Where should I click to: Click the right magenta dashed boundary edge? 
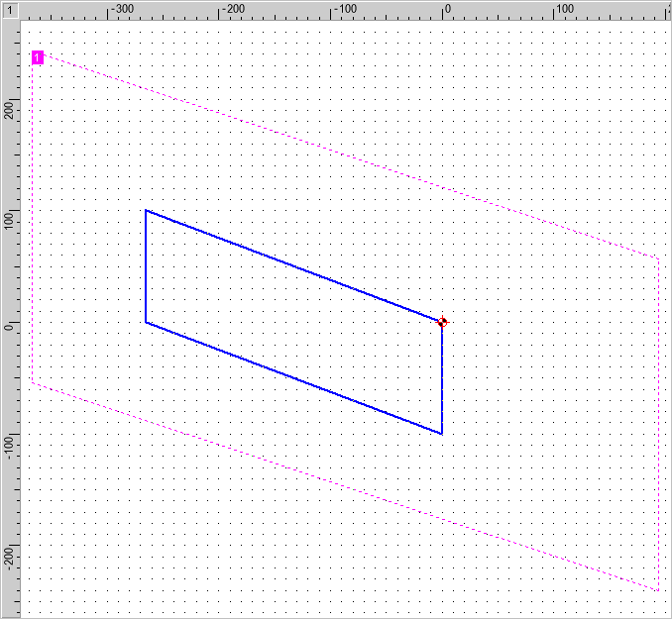coord(658,426)
